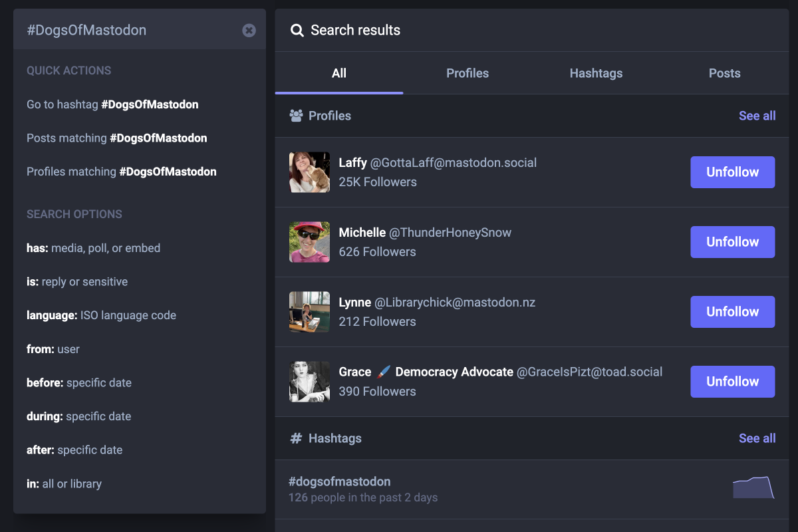The height and width of the screenshot is (532, 798).
Task: Select the during: specific date option
Action: click(79, 416)
